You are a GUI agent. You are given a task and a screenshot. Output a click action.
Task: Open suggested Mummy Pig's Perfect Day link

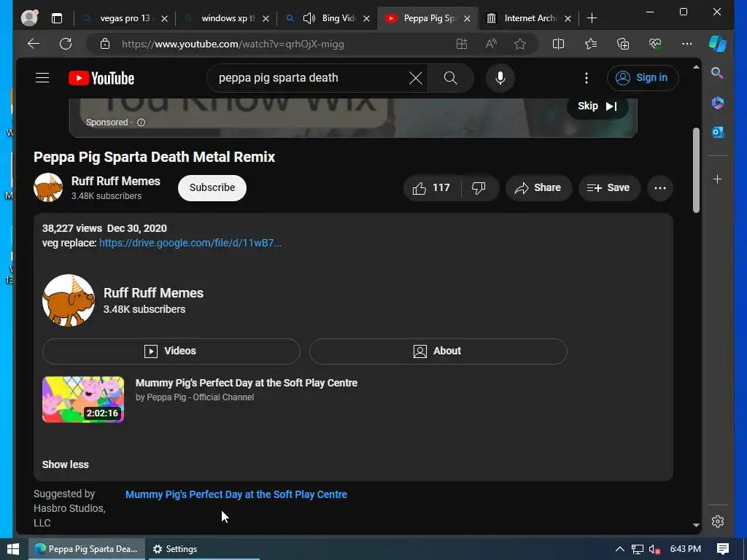click(x=236, y=494)
